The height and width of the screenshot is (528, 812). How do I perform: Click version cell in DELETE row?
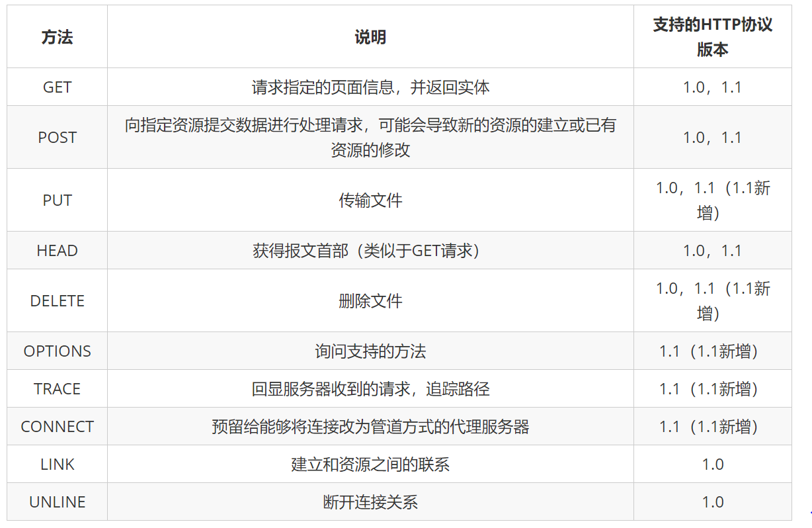tap(713, 300)
